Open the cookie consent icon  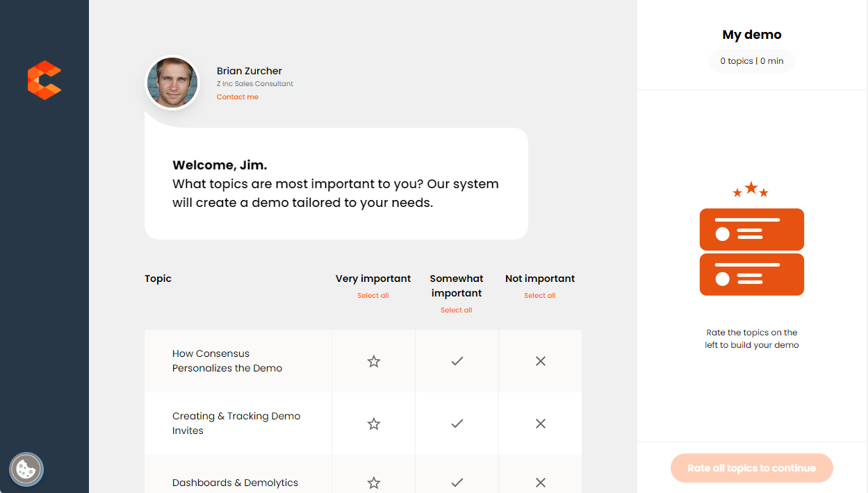point(26,469)
